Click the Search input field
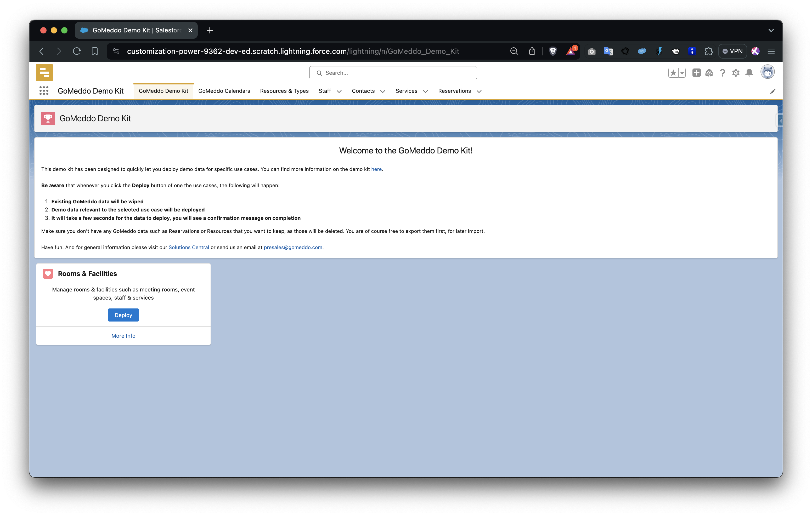Screen dimensions: 812x516 click(392, 72)
